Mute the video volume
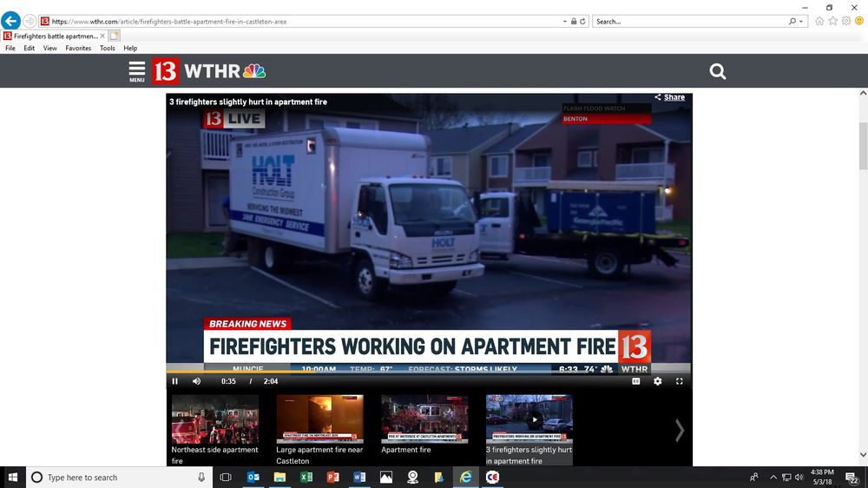Image resolution: width=868 pixels, height=488 pixels. [196, 381]
